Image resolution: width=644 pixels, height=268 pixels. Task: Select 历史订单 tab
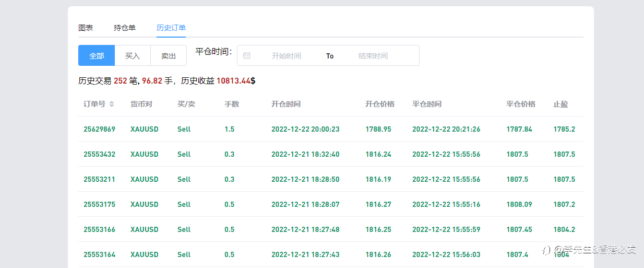(171, 28)
